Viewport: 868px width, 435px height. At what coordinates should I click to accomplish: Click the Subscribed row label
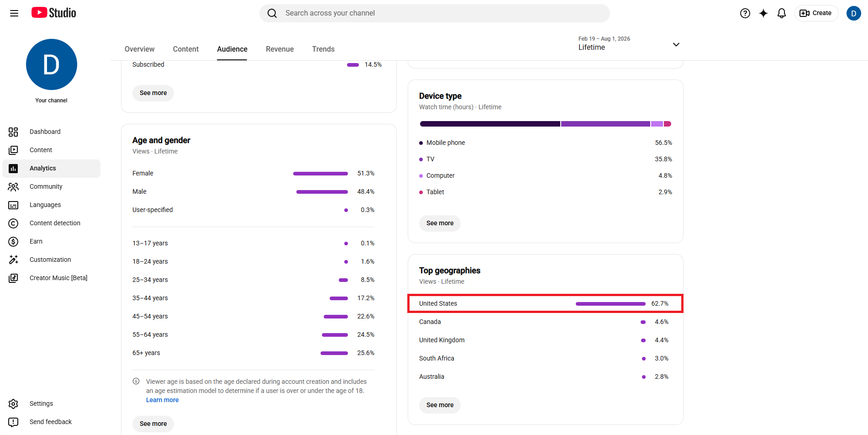click(x=148, y=64)
